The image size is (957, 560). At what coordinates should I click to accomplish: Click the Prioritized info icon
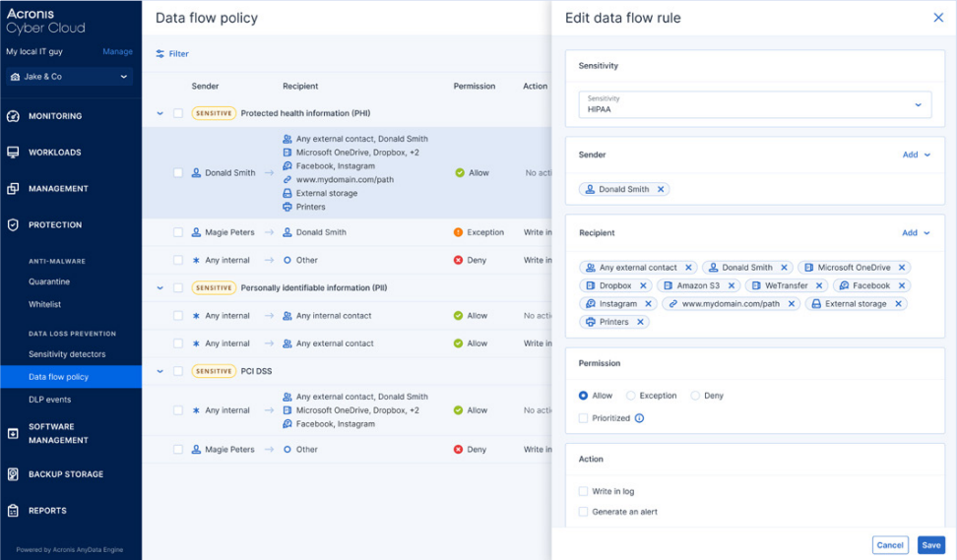tap(639, 418)
